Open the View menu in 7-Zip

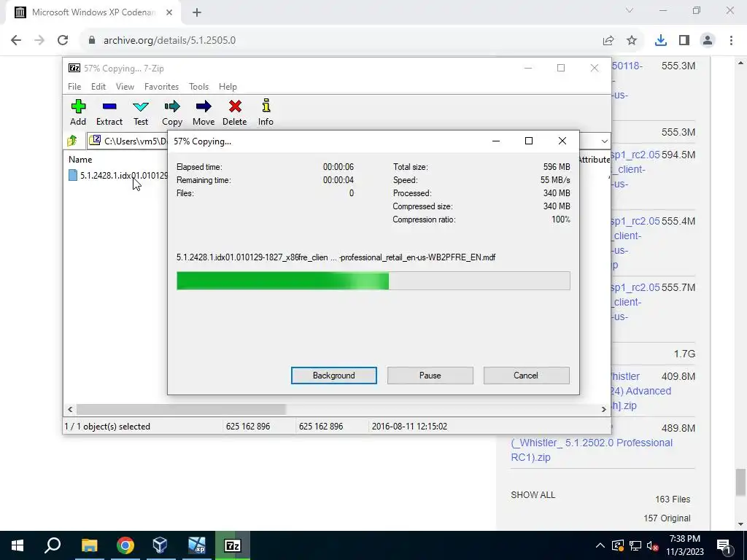tap(125, 87)
